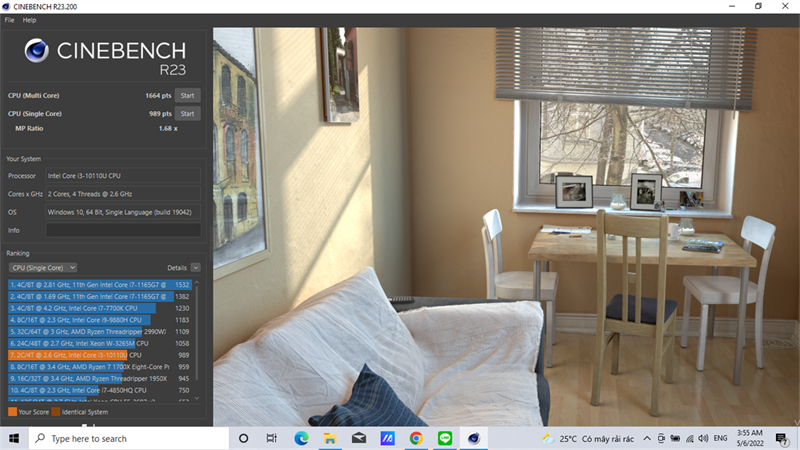The image size is (800, 450).
Task: Open the blue slashed taskbar app icon
Action: point(387,438)
